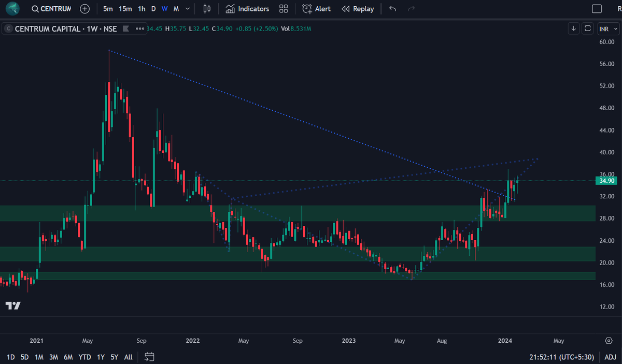622x364 pixels.
Task: Click the 34.90 current price label
Action: (606, 181)
